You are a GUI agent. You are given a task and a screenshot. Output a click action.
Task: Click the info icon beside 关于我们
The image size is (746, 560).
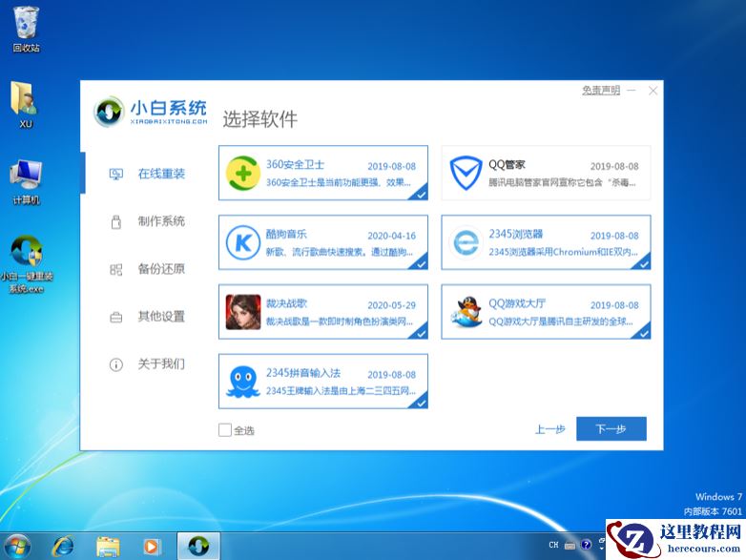click(116, 365)
